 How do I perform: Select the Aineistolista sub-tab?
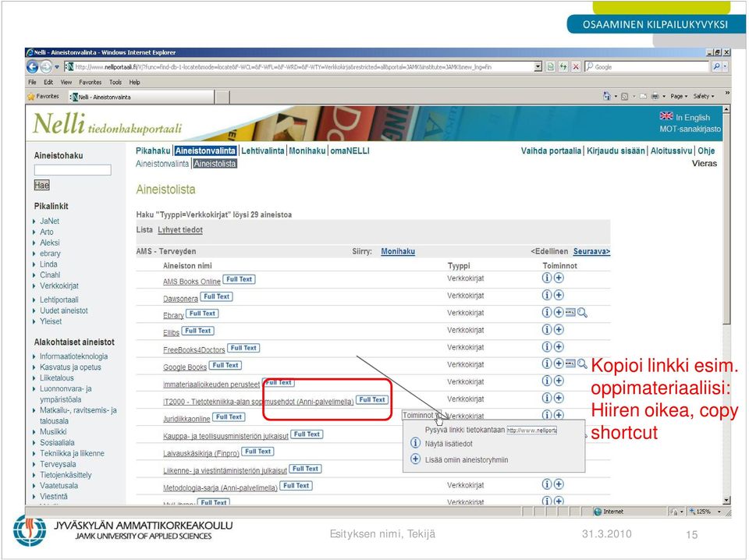coord(215,164)
